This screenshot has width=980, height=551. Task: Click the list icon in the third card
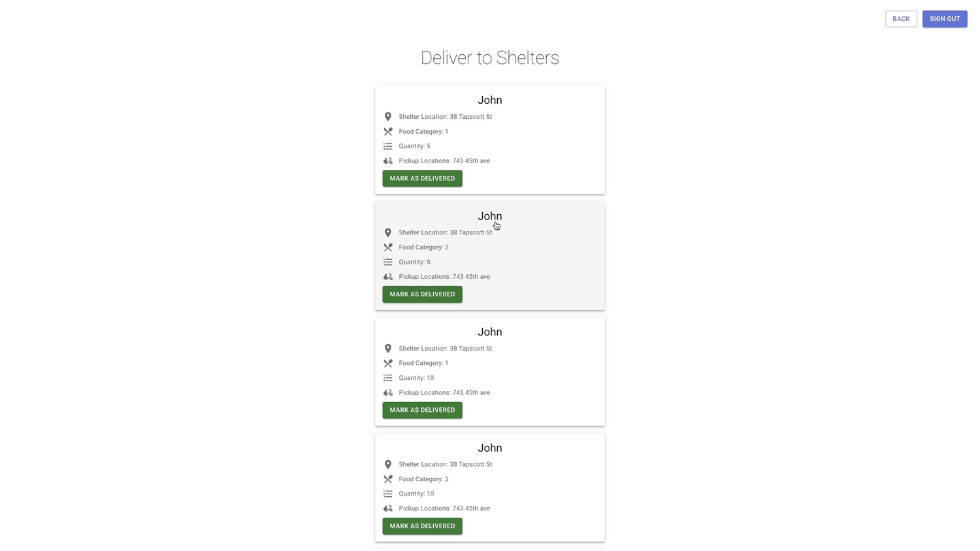(x=388, y=378)
